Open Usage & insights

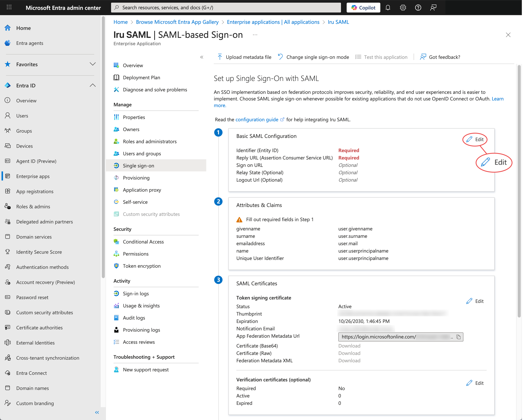tap(141, 306)
